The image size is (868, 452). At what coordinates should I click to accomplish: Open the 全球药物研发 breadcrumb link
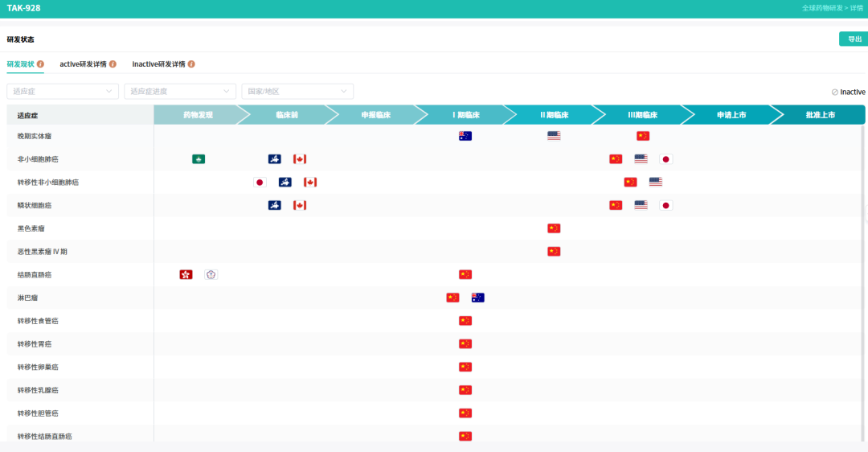822,8
